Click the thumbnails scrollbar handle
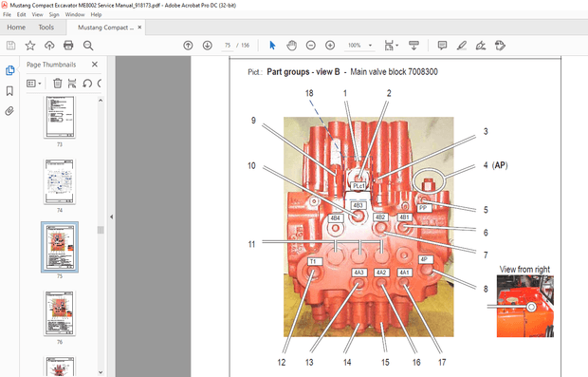This screenshot has height=377, width=588. click(x=101, y=230)
